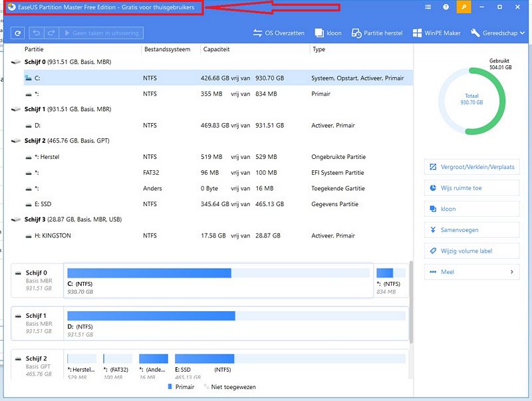Click the OS Overzetten transfer icon
532x401 pixels.
coord(257,33)
